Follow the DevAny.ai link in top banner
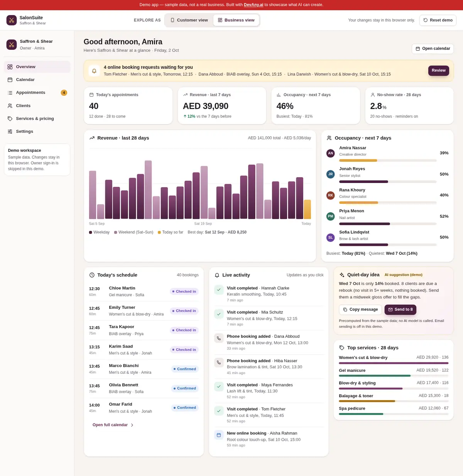This screenshot has width=463, height=476. point(253,5)
